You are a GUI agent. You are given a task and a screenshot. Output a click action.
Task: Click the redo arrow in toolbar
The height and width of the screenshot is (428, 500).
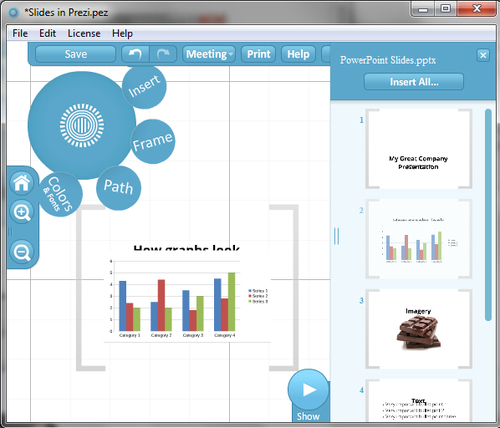click(163, 54)
